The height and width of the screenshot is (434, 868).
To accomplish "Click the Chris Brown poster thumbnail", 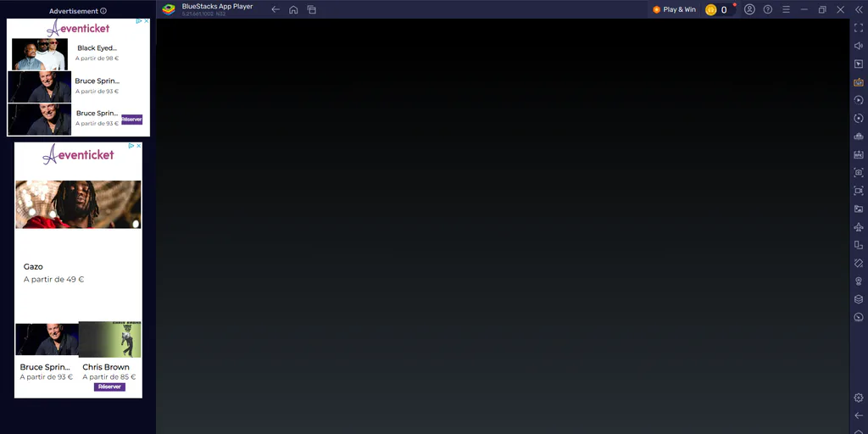I will pyautogui.click(x=109, y=339).
